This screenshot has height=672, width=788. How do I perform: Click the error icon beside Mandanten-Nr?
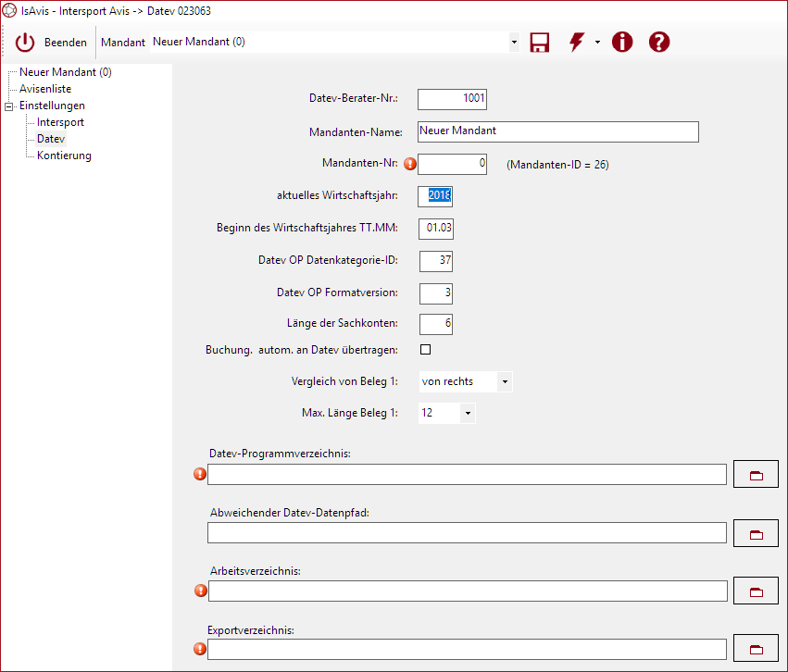[x=410, y=164]
